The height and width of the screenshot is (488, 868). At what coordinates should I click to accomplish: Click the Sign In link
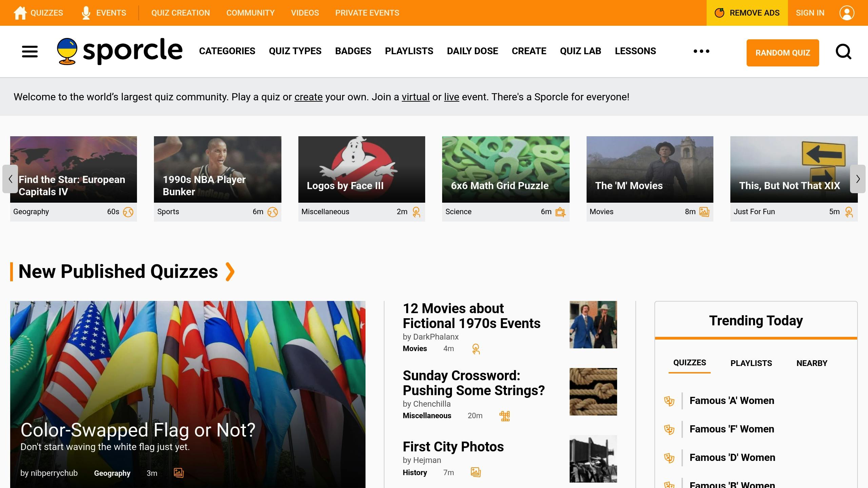(810, 13)
